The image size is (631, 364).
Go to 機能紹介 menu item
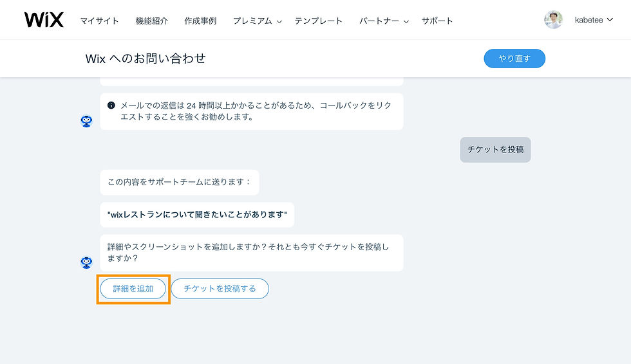(x=152, y=21)
